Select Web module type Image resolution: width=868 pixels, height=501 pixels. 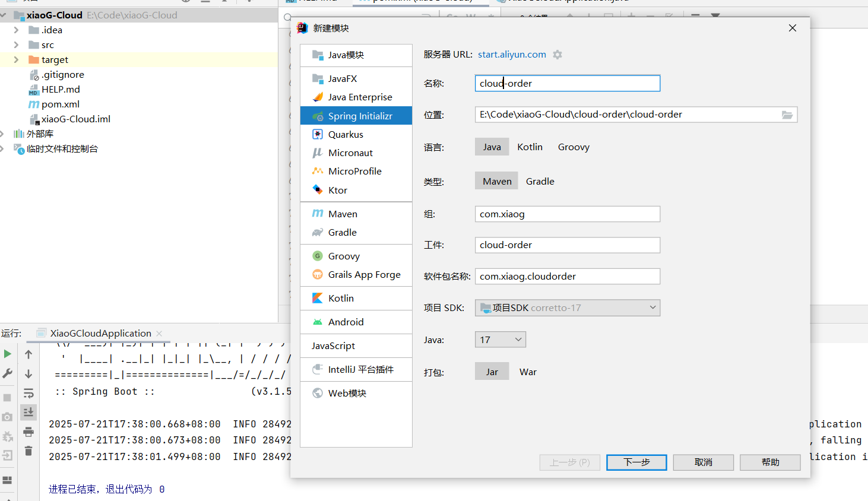point(356,393)
